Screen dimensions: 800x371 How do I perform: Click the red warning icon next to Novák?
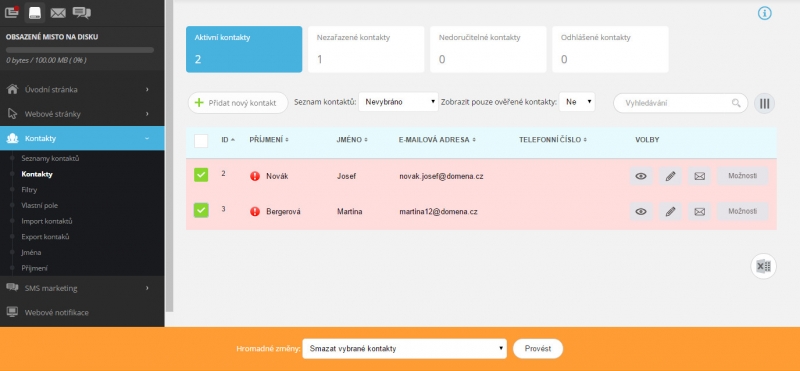(x=255, y=176)
